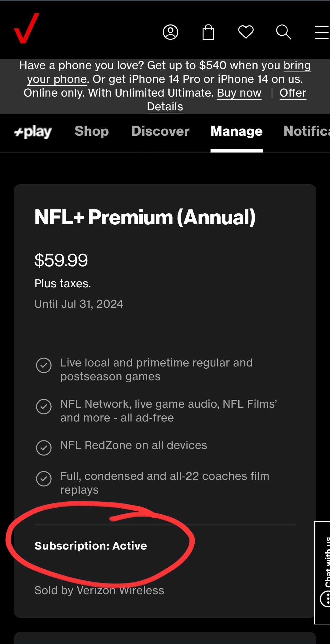Follow the Buy now link

coord(239,93)
